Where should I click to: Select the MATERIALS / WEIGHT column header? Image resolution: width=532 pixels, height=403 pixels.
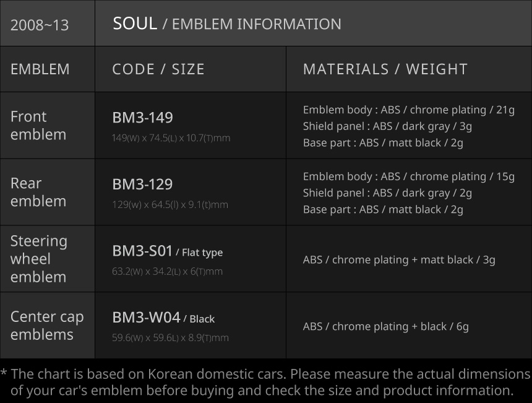385,69
